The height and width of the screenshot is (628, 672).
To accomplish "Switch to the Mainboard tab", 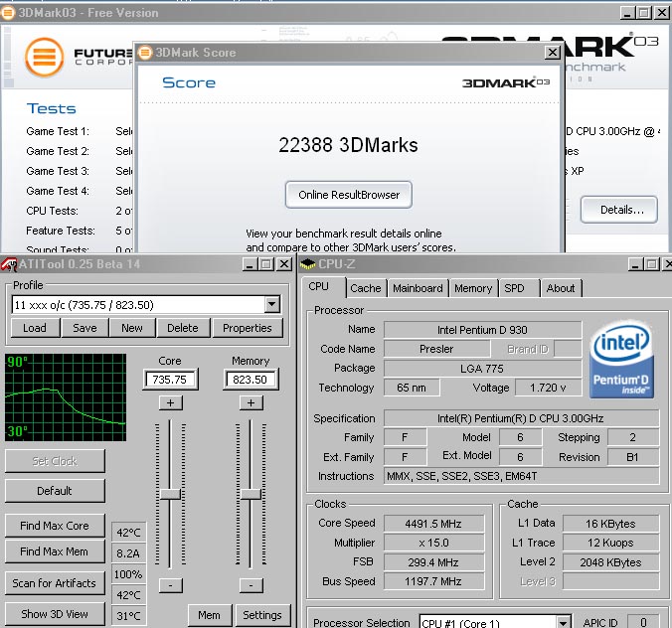I will pos(418,288).
